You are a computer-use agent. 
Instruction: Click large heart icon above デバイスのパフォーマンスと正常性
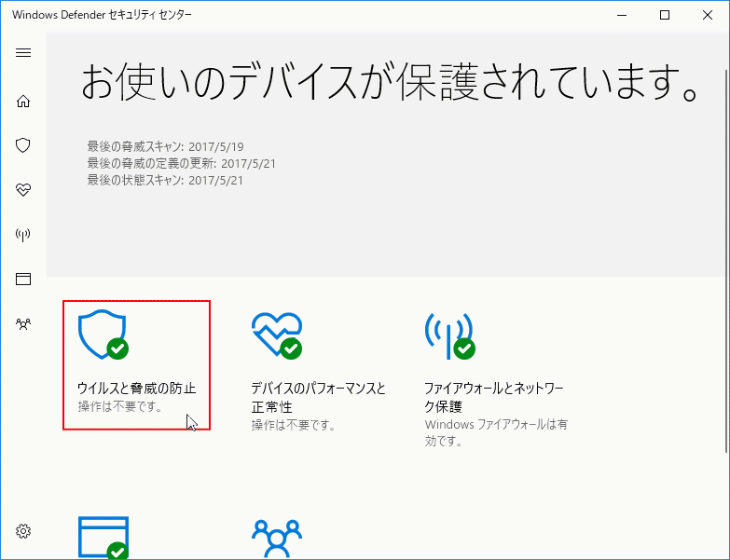pyautogui.click(x=277, y=335)
